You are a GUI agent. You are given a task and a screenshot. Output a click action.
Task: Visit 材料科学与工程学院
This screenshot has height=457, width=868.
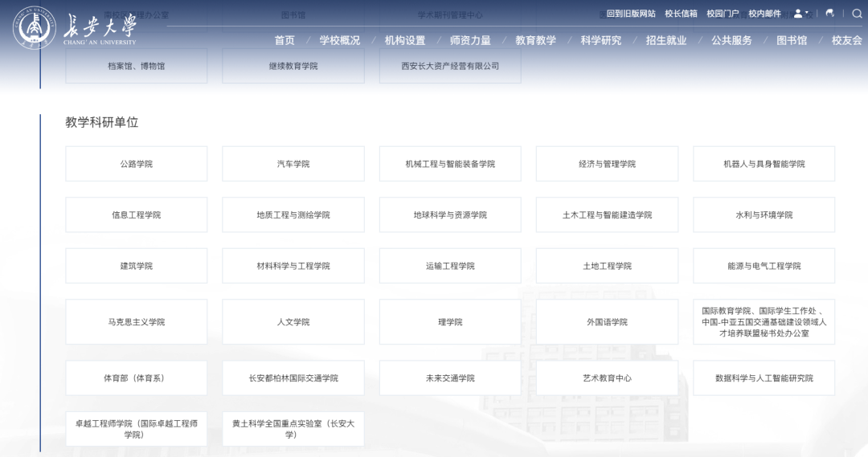293,266
